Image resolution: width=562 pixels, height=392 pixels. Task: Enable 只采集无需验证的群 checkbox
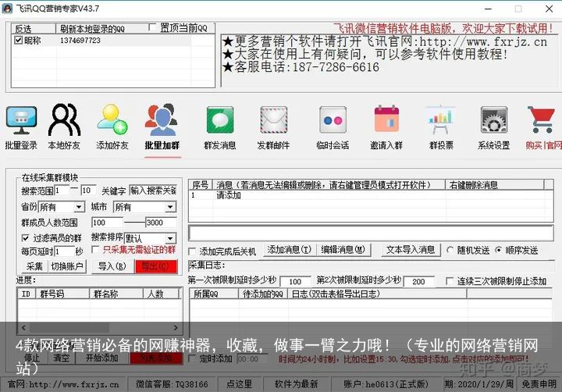pos(95,249)
